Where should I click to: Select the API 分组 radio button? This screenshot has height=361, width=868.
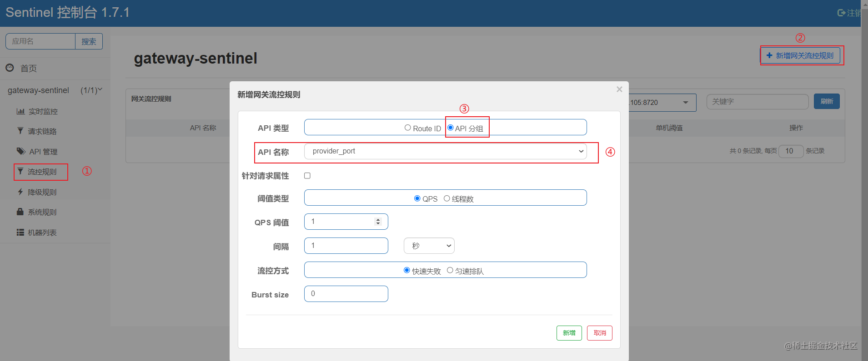click(451, 128)
